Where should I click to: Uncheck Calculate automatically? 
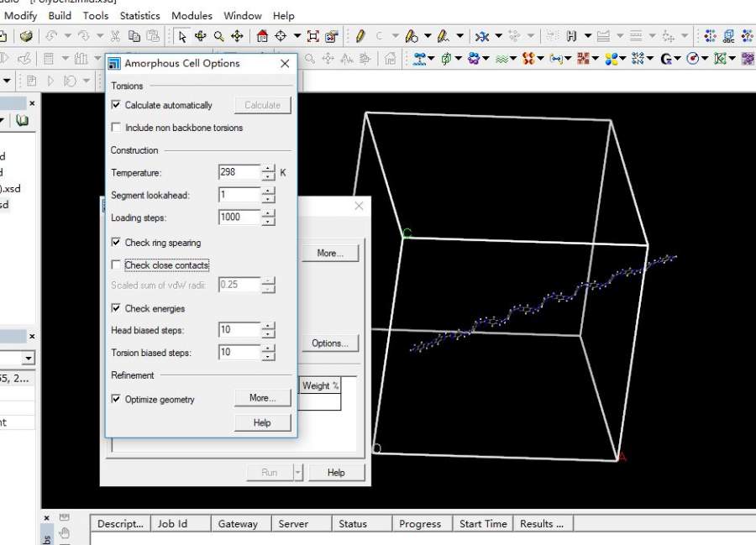116,105
